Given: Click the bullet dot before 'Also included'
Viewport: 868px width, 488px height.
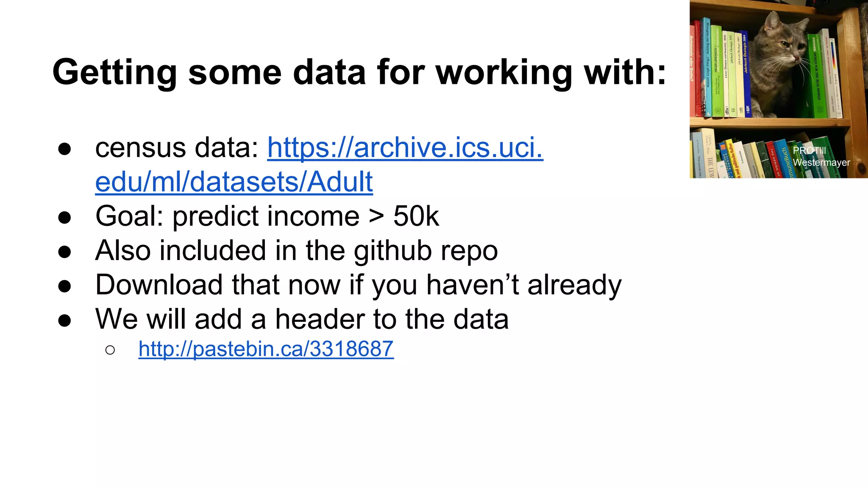Looking at the screenshot, I should (x=65, y=252).
